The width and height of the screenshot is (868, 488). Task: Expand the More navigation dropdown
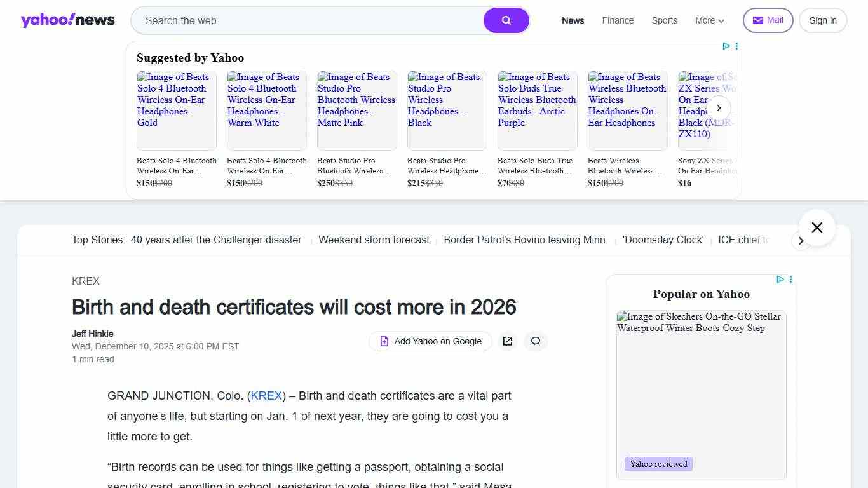pyautogui.click(x=709, y=20)
